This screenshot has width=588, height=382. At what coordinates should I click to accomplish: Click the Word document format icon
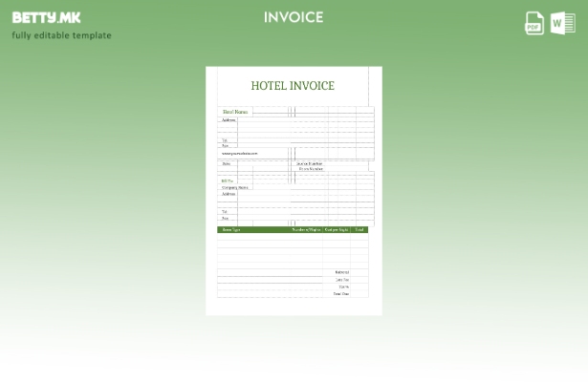pos(562,23)
